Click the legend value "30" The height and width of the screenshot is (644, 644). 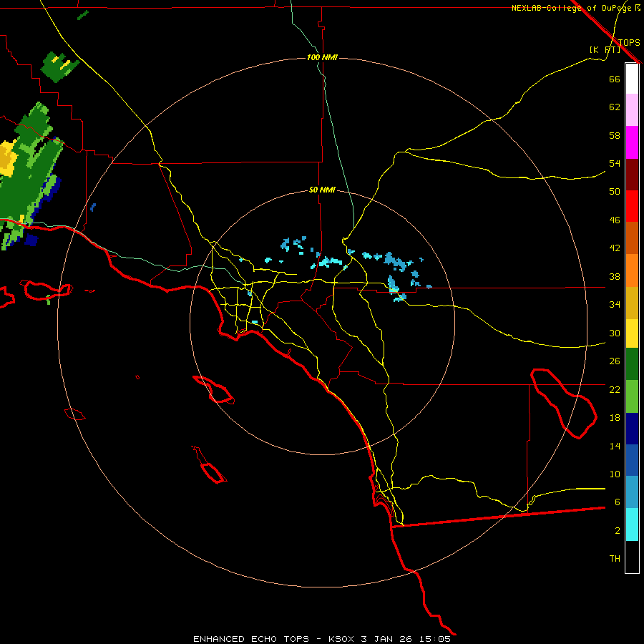(615, 333)
